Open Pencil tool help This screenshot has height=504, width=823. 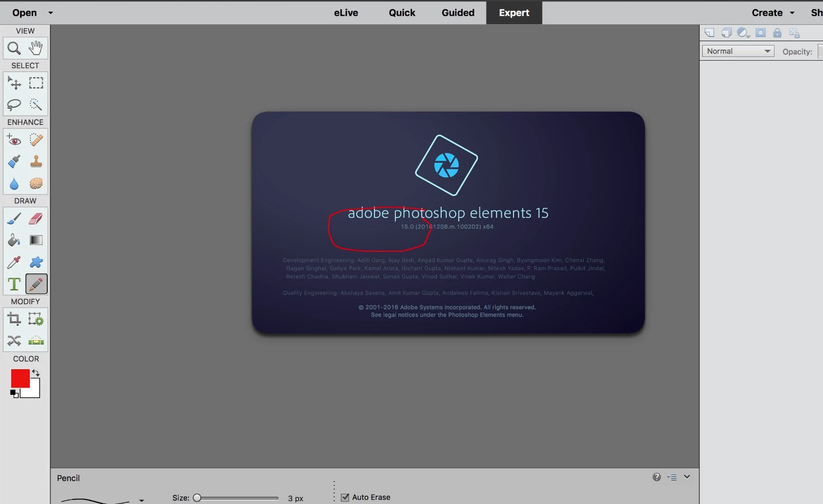click(x=657, y=477)
